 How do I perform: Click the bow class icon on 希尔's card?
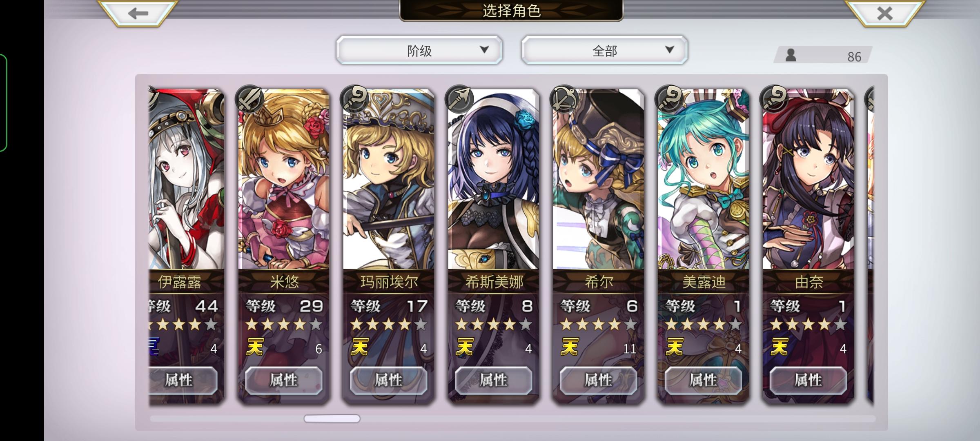pyautogui.click(x=564, y=99)
